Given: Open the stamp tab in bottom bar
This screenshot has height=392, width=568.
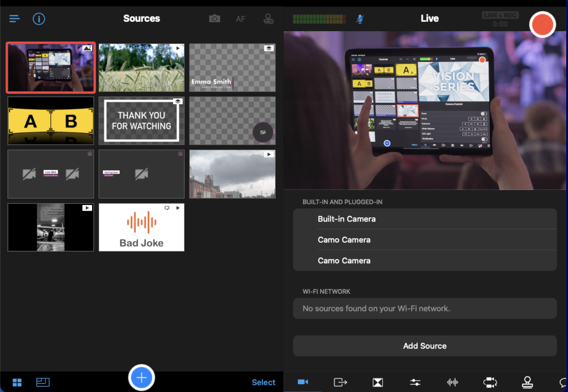Looking at the screenshot, I should coord(527,382).
